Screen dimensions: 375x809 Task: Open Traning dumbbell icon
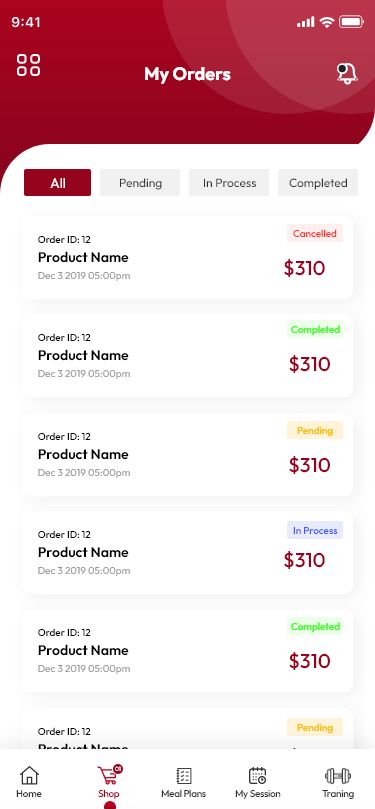click(x=338, y=775)
